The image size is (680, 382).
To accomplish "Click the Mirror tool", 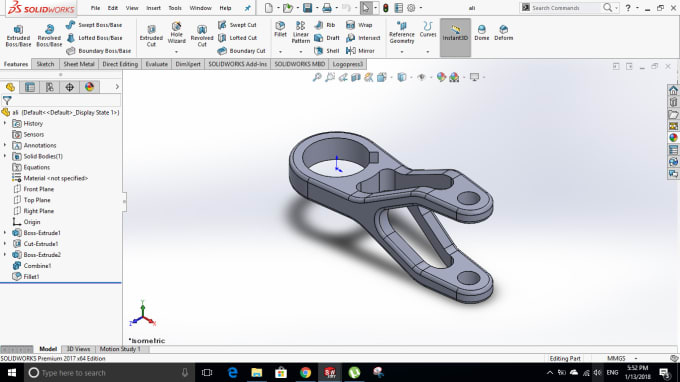I will click(360, 51).
